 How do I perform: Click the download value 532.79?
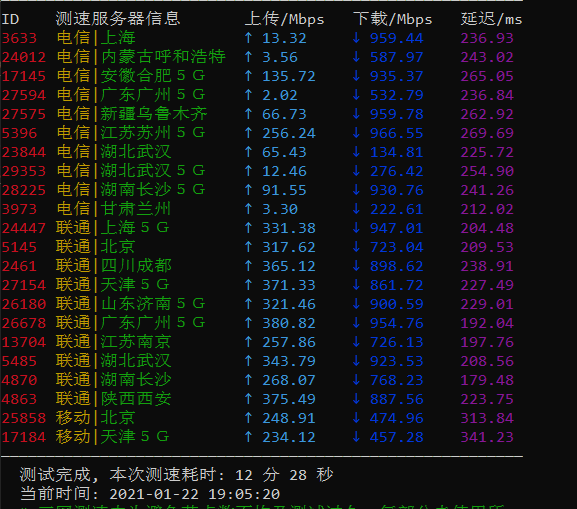pyautogui.click(x=397, y=95)
